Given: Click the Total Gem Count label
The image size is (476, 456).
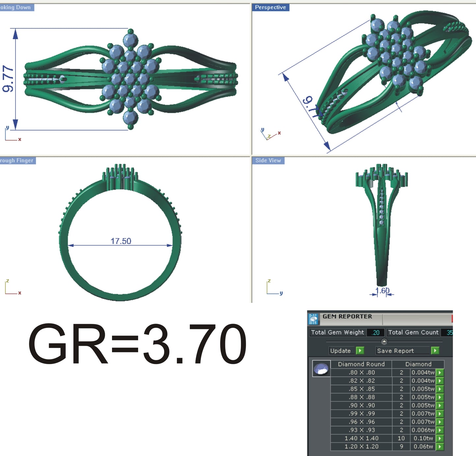Looking at the screenshot, I should [413, 333].
